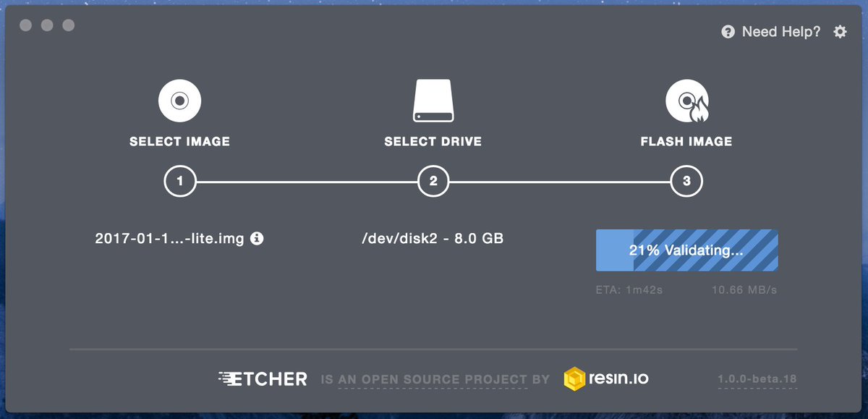Click the Etcher wordmark logo

263,378
